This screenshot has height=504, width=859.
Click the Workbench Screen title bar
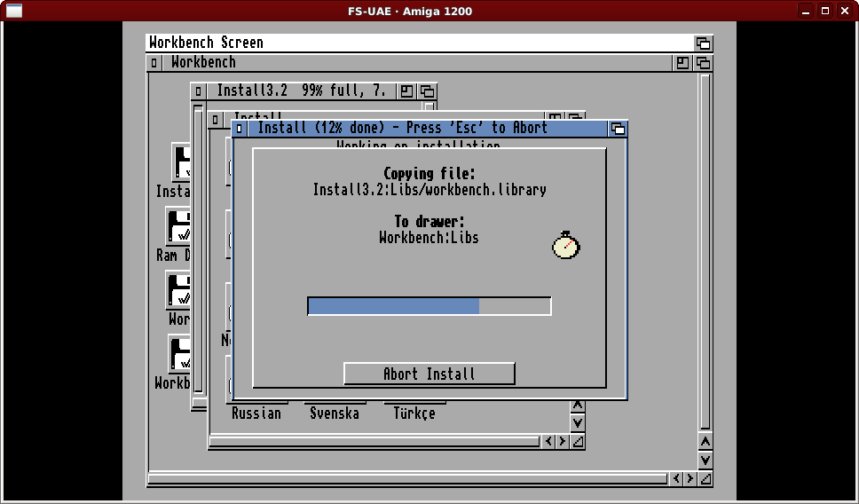pyautogui.click(x=419, y=43)
